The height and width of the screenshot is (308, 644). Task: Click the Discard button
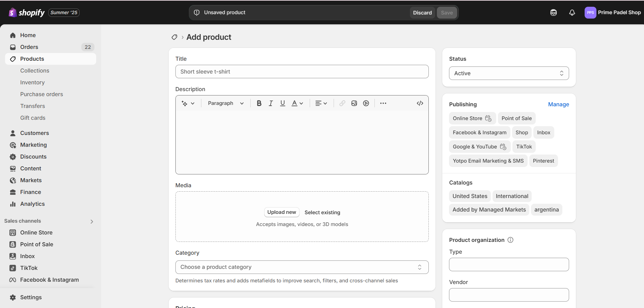coord(422,13)
